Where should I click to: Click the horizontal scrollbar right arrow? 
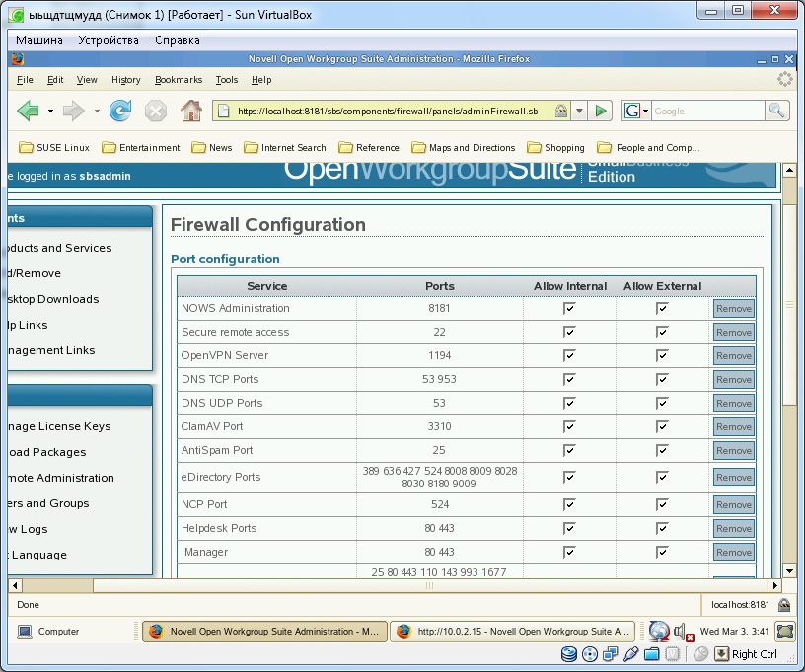coord(774,585)
